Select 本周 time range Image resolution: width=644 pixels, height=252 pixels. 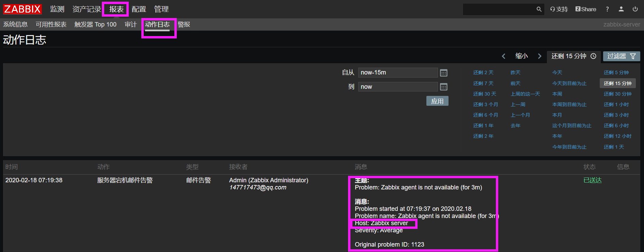coord(557,94)
